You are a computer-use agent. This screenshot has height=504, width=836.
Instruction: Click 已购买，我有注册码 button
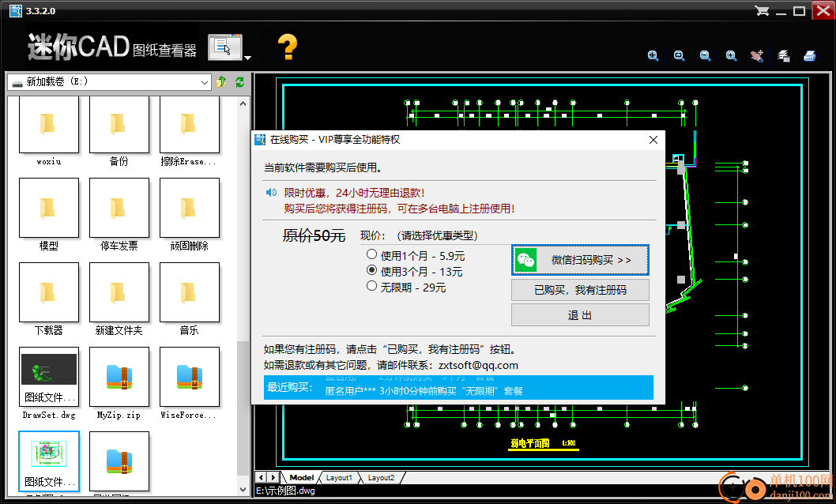(580, 290)
